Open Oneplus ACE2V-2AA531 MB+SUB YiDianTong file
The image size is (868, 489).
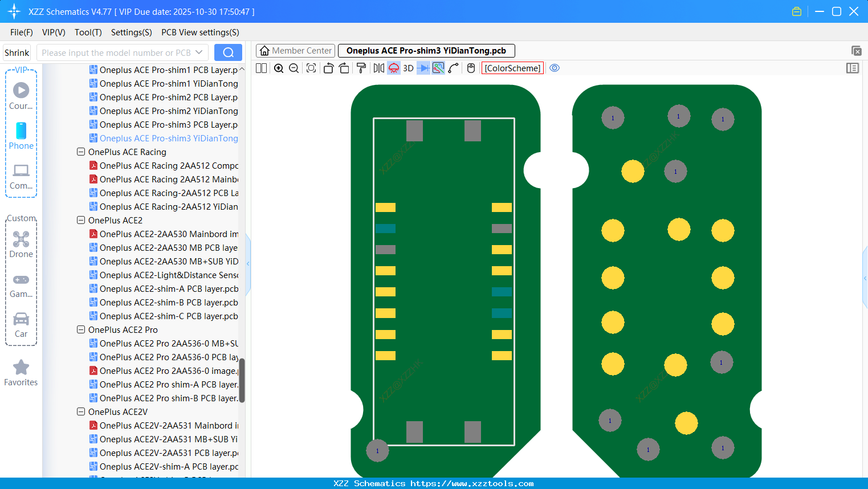pyautogui.click(x=164, y=439)
